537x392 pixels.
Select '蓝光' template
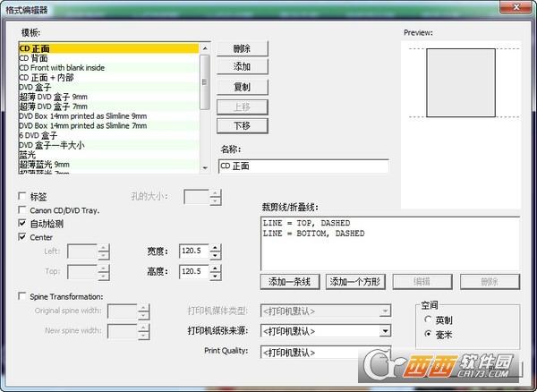108,155
